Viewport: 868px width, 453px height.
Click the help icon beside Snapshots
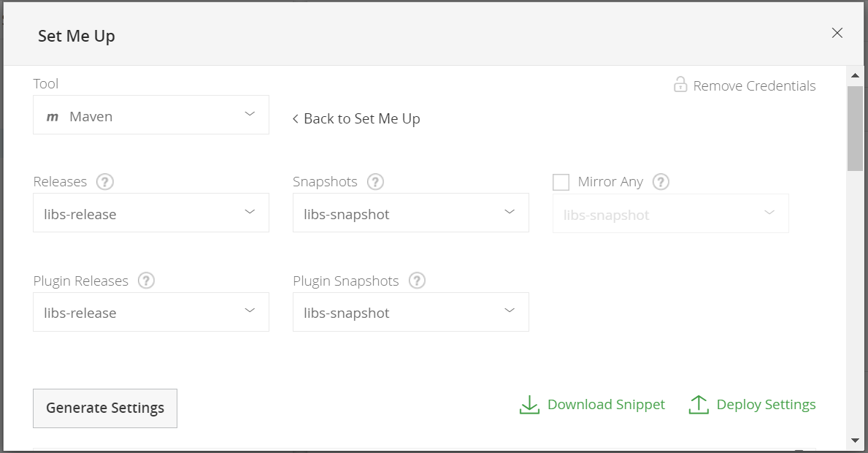click(375, 182)
